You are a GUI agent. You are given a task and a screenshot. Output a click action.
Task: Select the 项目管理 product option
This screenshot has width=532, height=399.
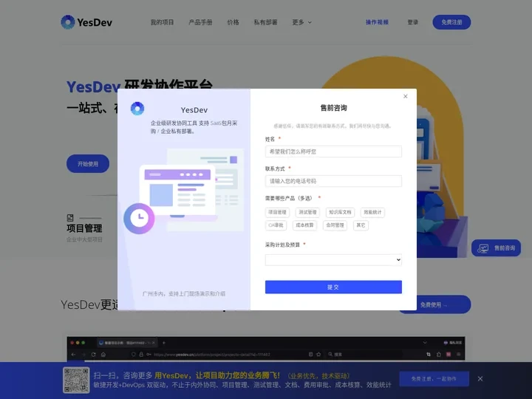277,212
